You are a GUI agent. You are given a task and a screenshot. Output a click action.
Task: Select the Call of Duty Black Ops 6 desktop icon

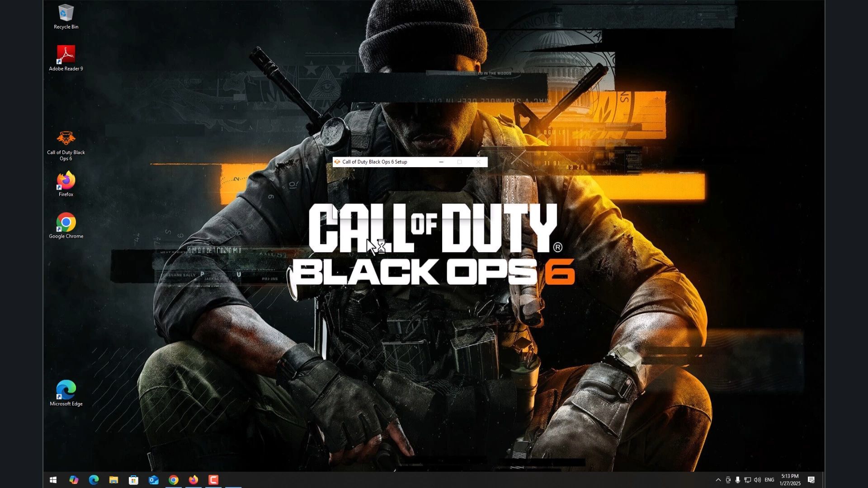coord(66,145)
